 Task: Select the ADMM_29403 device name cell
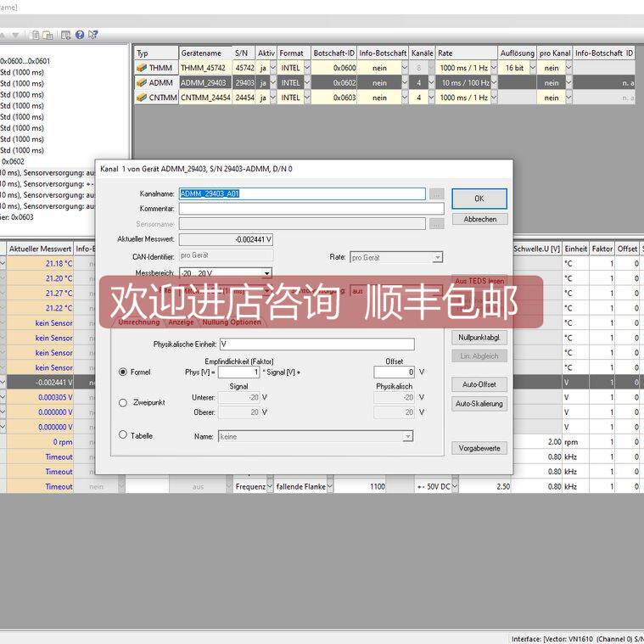point(205,82)
